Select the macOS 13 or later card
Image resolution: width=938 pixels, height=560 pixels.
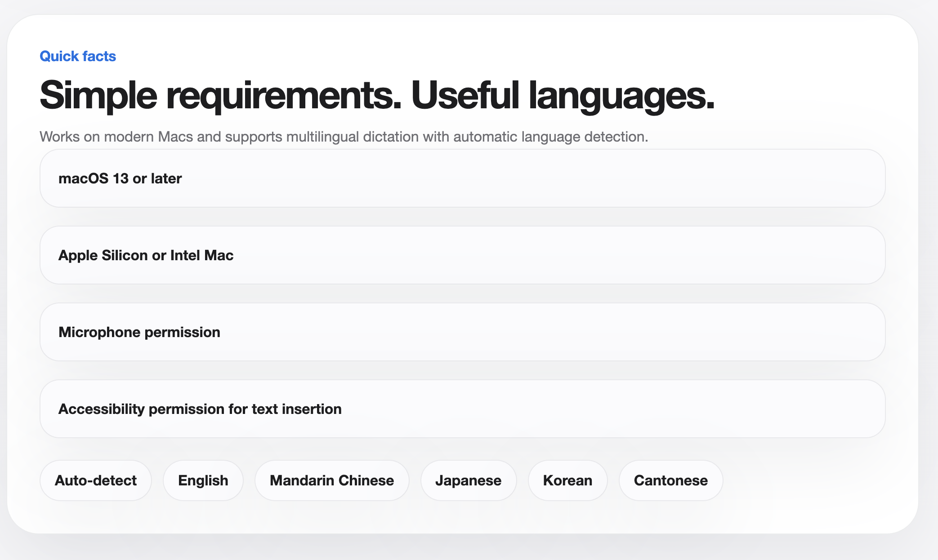[462, 178]
